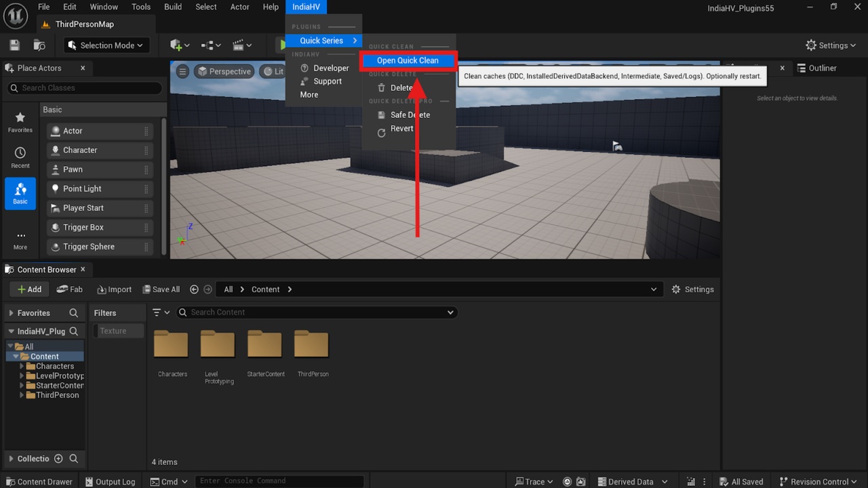
Task: Select the Trigger Sphere class row
Action: pos(100,247)
